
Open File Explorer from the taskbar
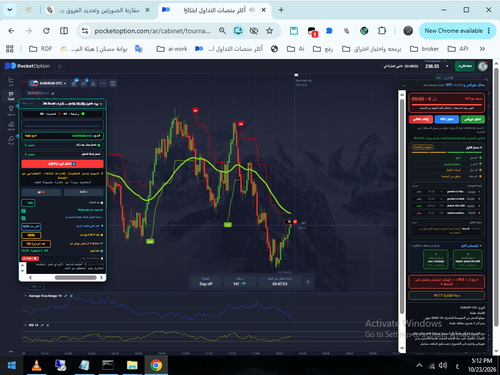click(x=132, y=366)
